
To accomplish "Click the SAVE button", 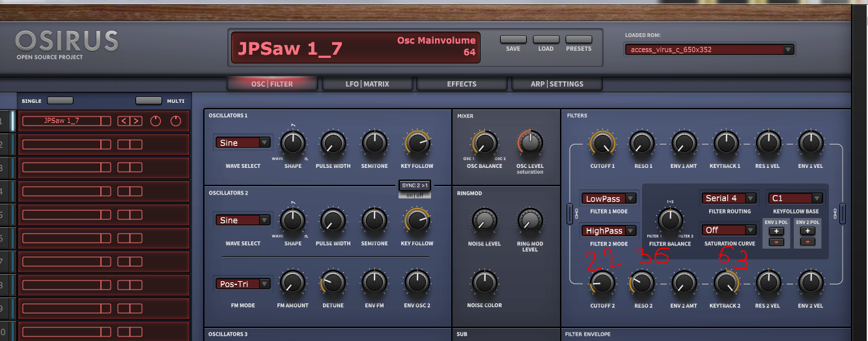I will click(513, 40).
